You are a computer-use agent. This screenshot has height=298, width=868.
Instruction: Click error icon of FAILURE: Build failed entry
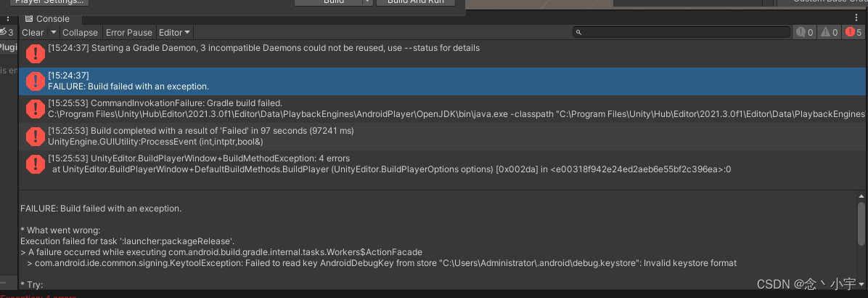coord(36,81)
